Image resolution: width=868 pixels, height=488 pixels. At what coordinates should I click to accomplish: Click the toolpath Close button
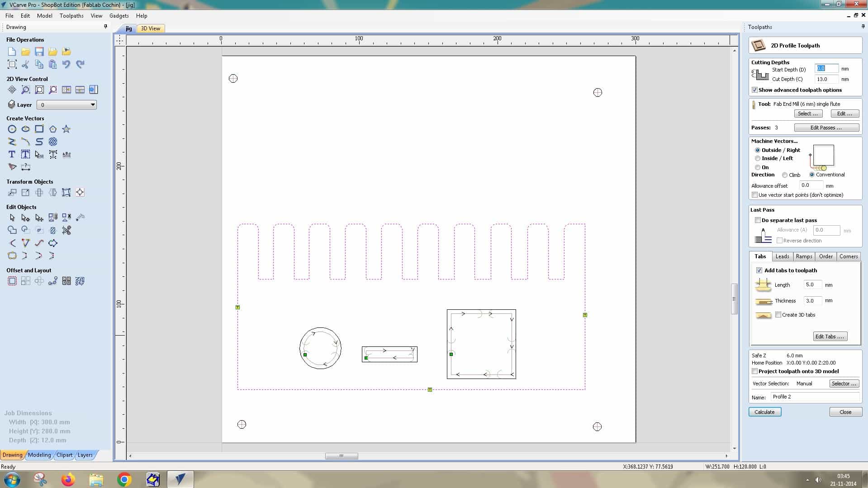pos(845,412)
